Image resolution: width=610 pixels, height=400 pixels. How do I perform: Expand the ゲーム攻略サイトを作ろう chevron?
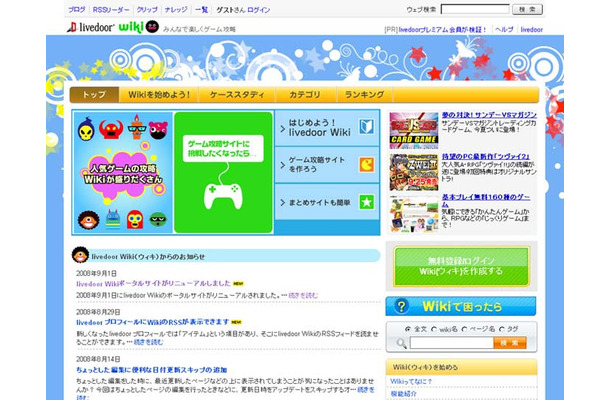pyautogui.click(x=283, y=165)
